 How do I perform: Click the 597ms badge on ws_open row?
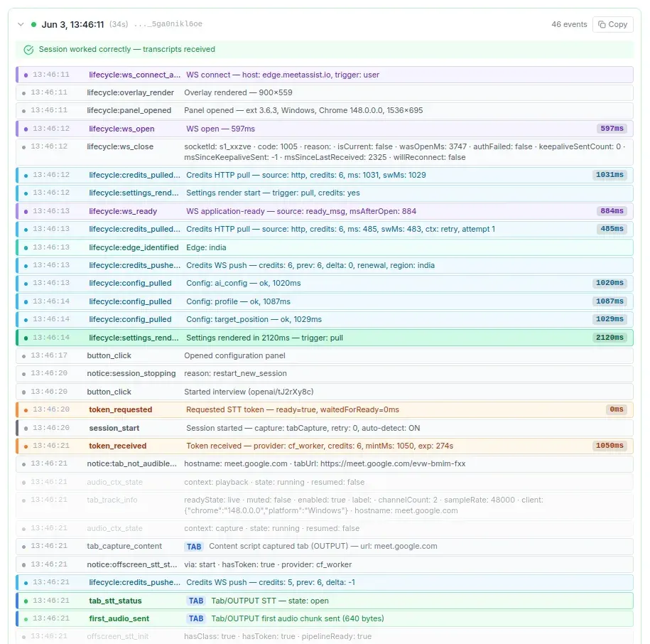click(x=612, y=129)
